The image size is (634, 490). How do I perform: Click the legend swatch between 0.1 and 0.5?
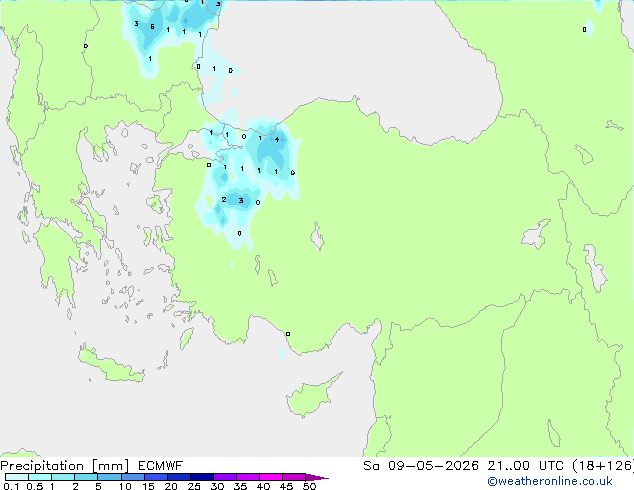[17, 477]
